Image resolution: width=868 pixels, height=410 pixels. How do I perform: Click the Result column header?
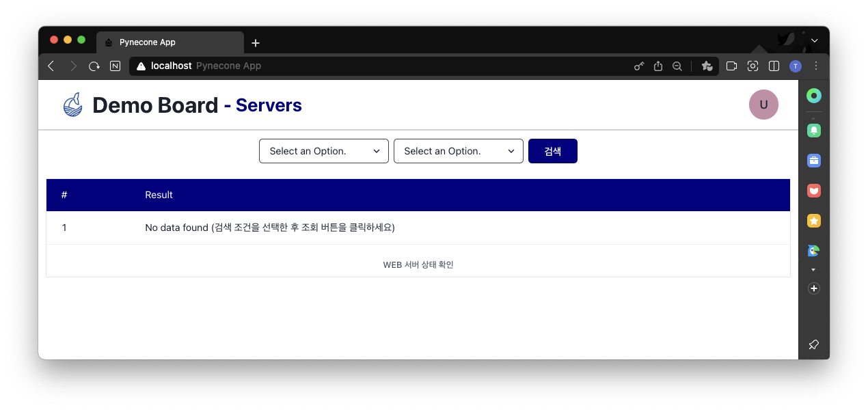pyautogui.click(x=159, y=195)
